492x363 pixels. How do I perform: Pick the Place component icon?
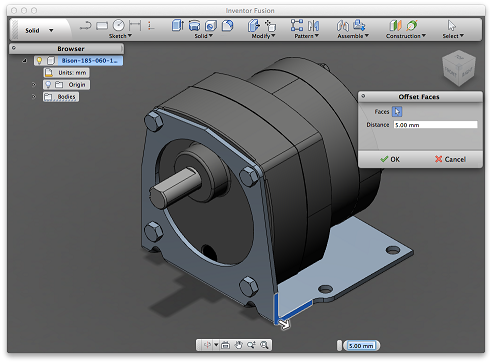point(359,25)
